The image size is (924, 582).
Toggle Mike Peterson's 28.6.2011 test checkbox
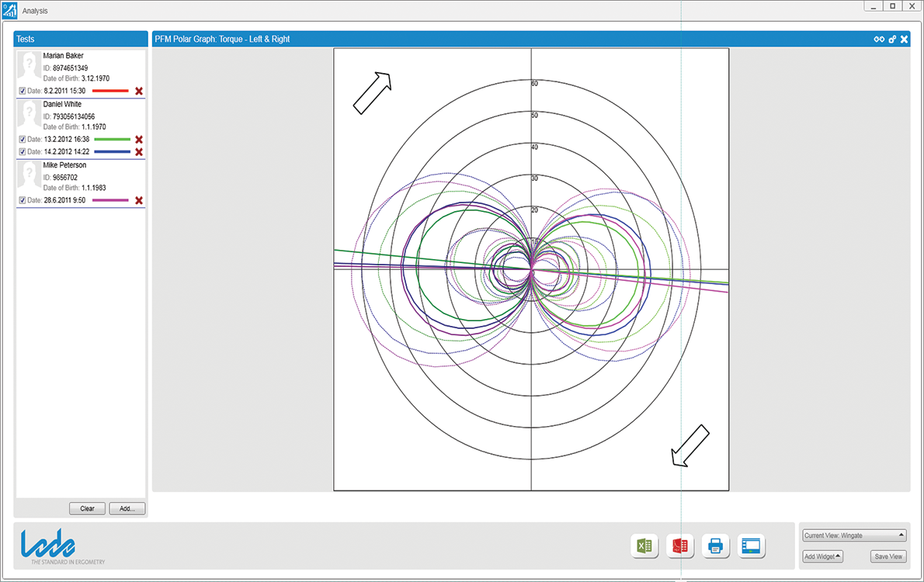(23, 201)
